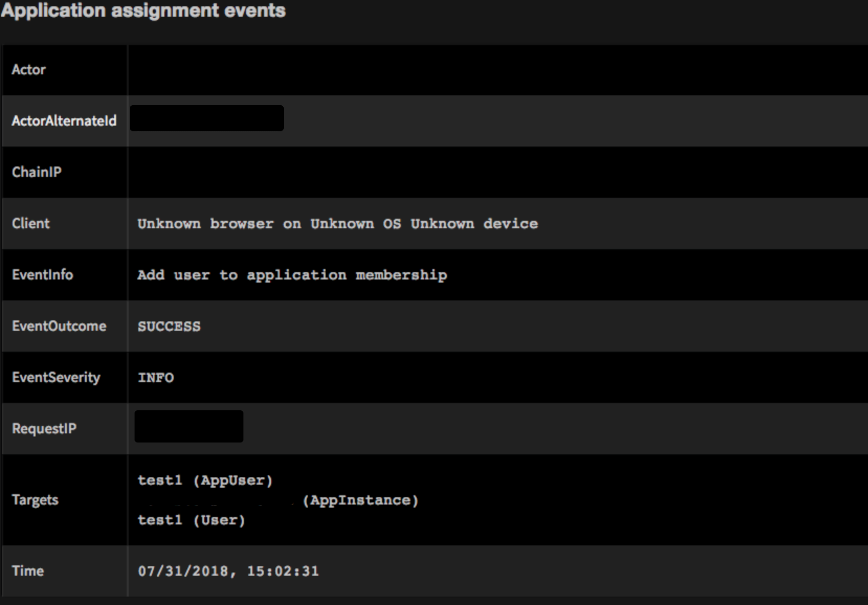Select the EventSeverity row label
Screen dimensions: 868x605
(x=56, y=377)
